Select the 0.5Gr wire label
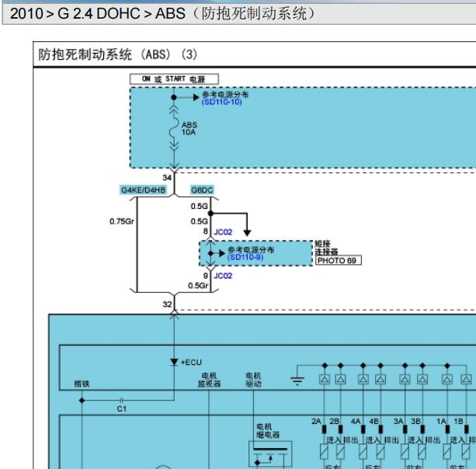 point(198,285)
